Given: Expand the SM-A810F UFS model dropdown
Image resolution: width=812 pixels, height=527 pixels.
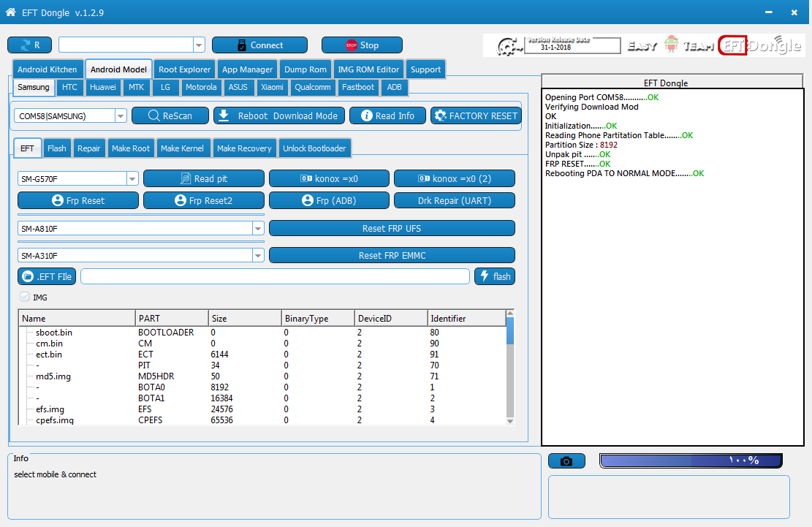Looking at the screenshot, I should (x=258, y=228).
